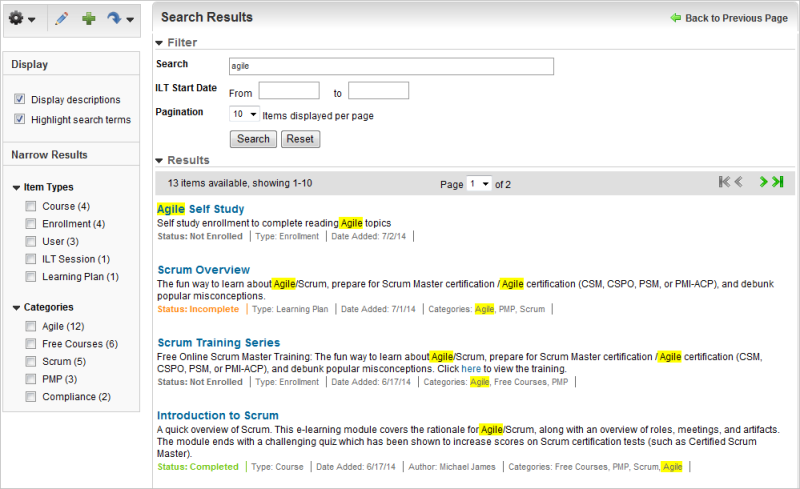The width and height of the screenshot is (800, 489).
Task: Click the Search text field
Action: (391, 66)
